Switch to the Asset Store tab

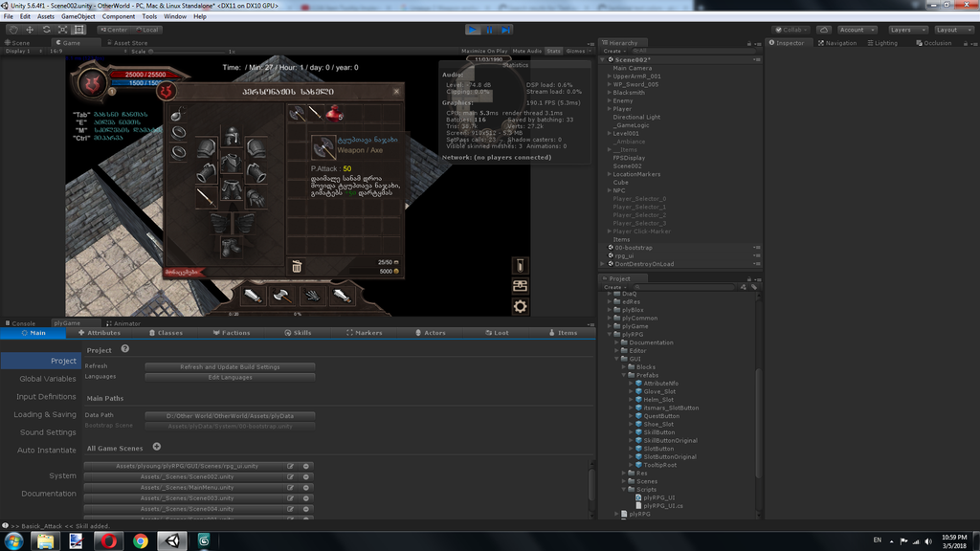coord(127,42)
